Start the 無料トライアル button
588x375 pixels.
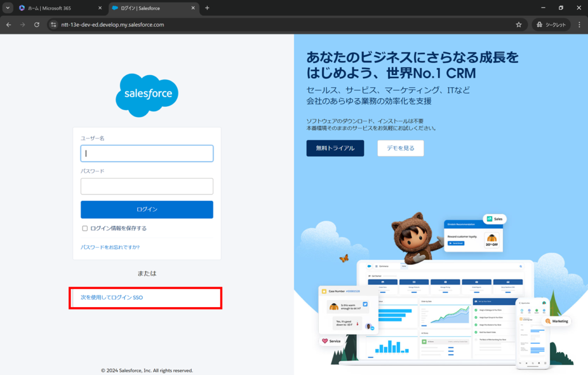click(335, 148)
